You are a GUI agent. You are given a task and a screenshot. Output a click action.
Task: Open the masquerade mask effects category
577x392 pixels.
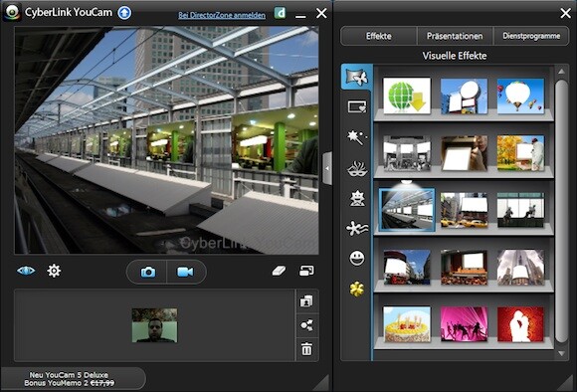(357, 168)
